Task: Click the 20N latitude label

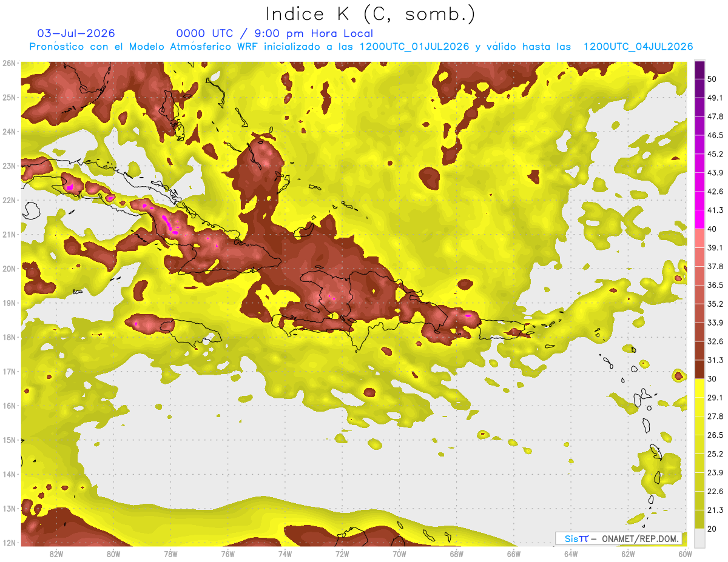Action: [9, 269]
